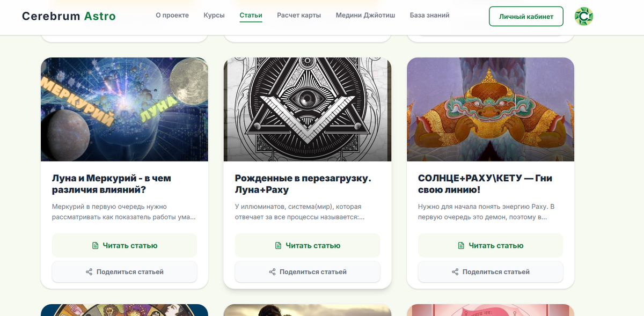
Task: Click share icon under Рожденные в перезагрузку article
Action: click(272, 272)
